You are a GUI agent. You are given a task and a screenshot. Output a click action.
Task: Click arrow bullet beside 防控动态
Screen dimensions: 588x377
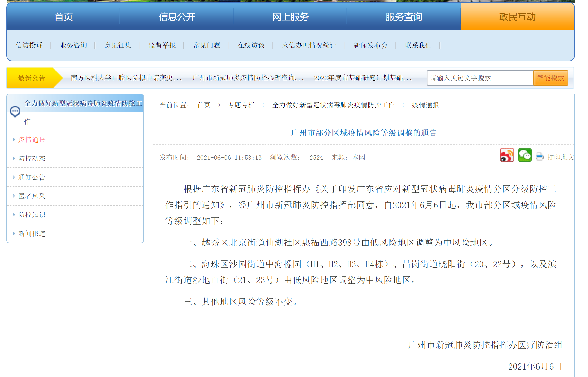(13, 158)
